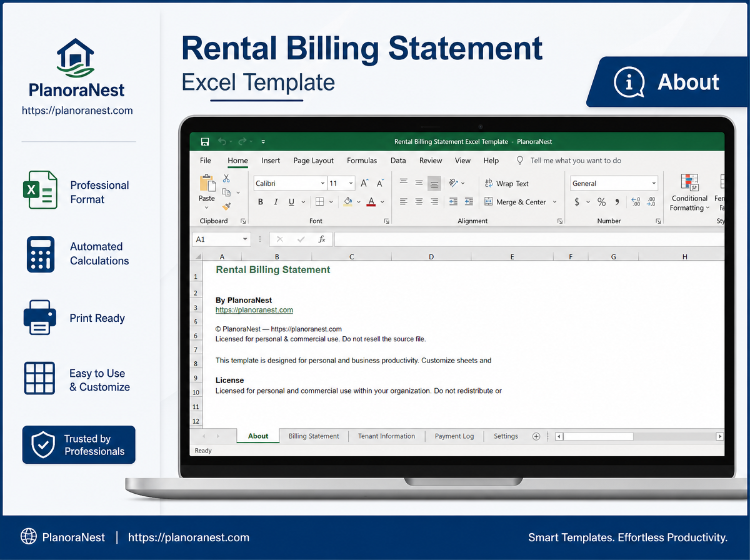The height and width of the screenshot is (560, 750).
Task: Toggle Wrap Text
Action: tap(506, 184)
